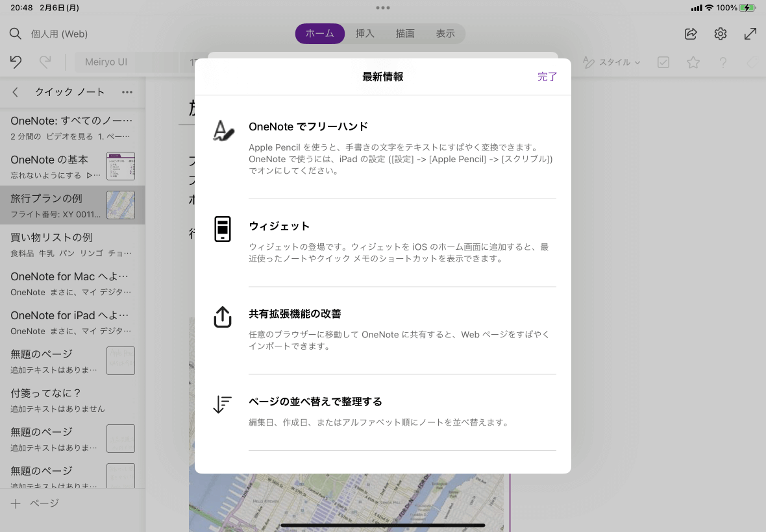This screenshot has width=766, height=532.
Task: Undo the last action
Action: [x=16, y=62]
